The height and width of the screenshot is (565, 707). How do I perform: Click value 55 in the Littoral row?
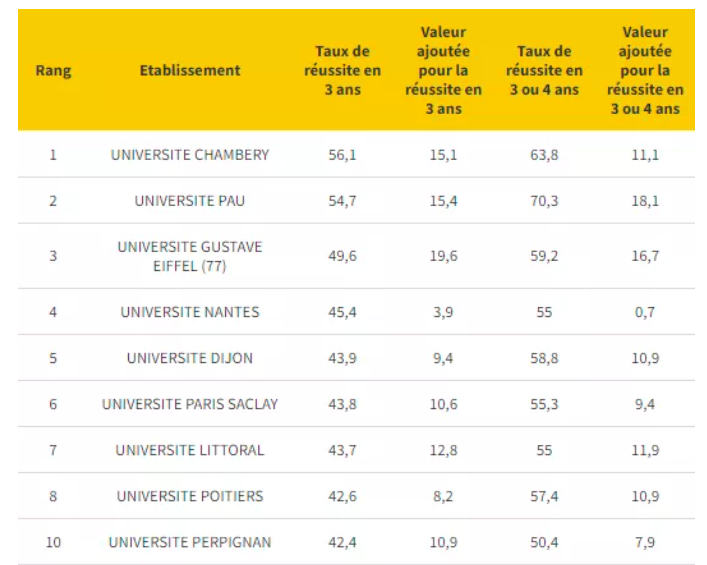pos(544,450)
